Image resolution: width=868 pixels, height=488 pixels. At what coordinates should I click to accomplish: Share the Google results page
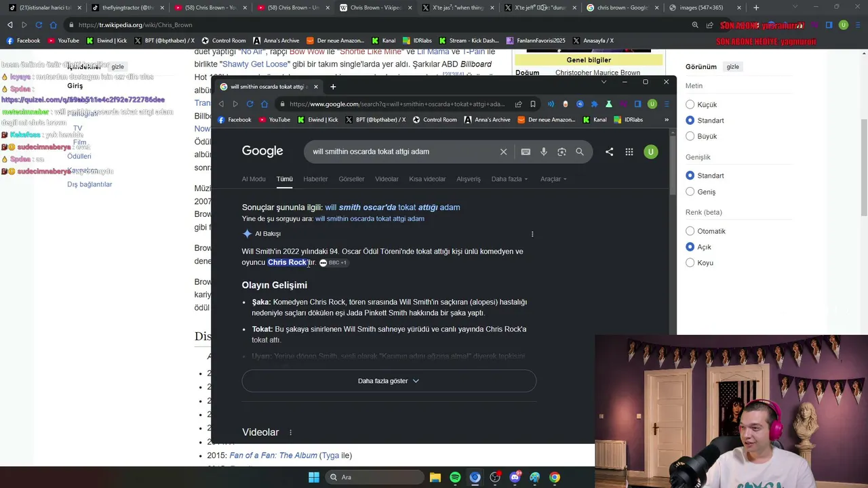[x=609, y=152]
